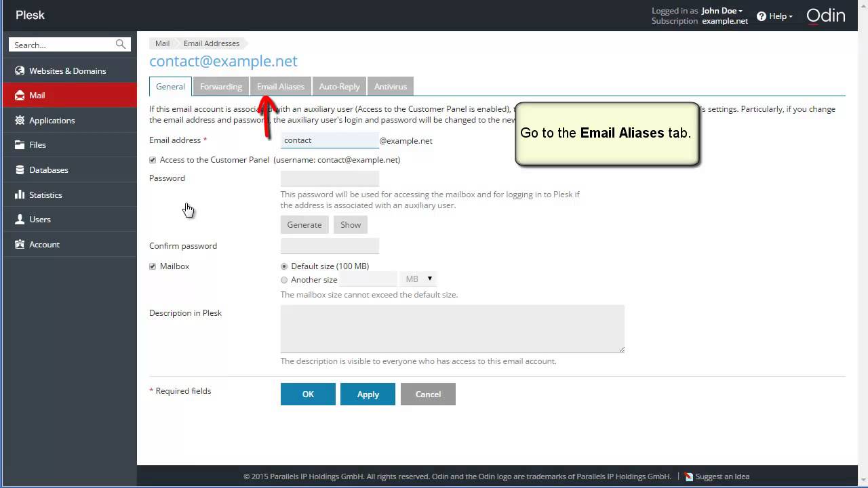This screenshot has height=488, width=868.
Task: Open the John Doe user dropdown
Action: coord(722,11)
